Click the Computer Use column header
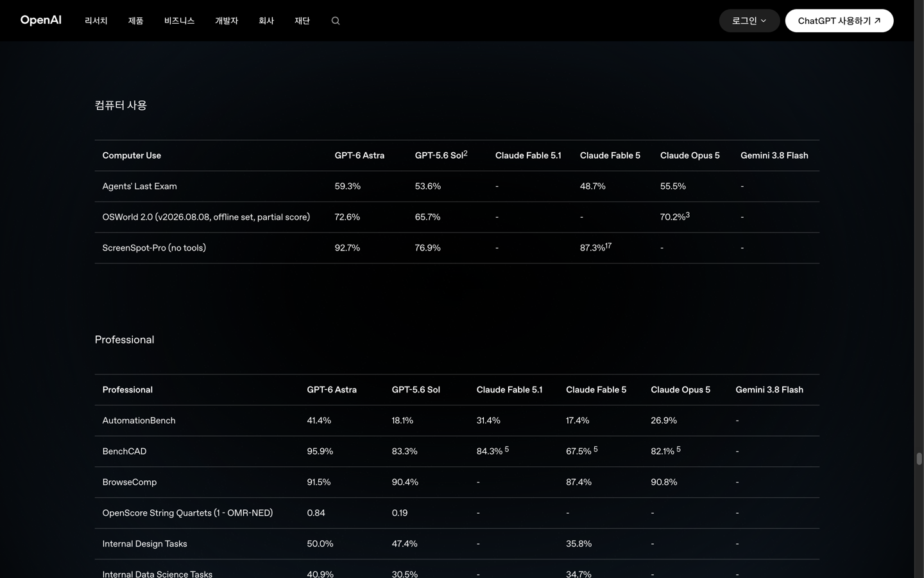The height and width of the screenshot is (578, 924). click(132, 155)
